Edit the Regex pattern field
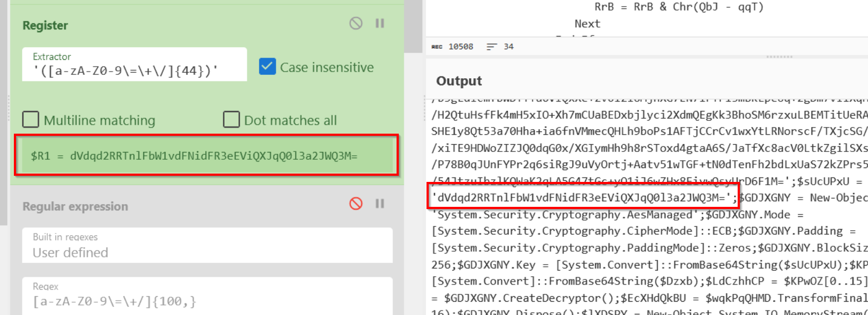This screenshot has height=315, width=868. click(207, 295)
